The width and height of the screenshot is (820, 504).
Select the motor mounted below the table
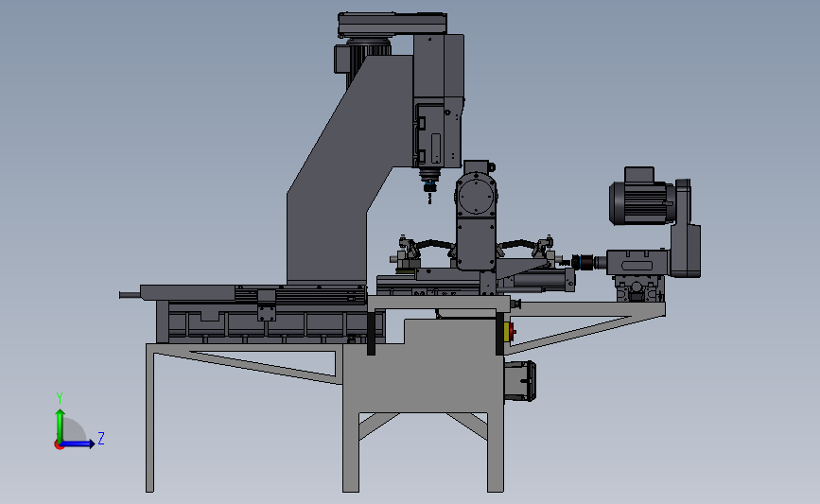pyautogui.click(x=520, y=381)
